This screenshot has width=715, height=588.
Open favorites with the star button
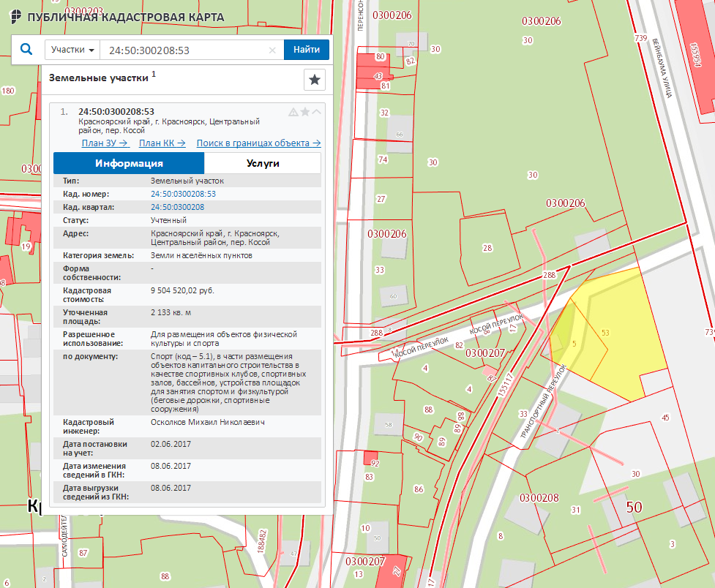(x=314, y=79)
